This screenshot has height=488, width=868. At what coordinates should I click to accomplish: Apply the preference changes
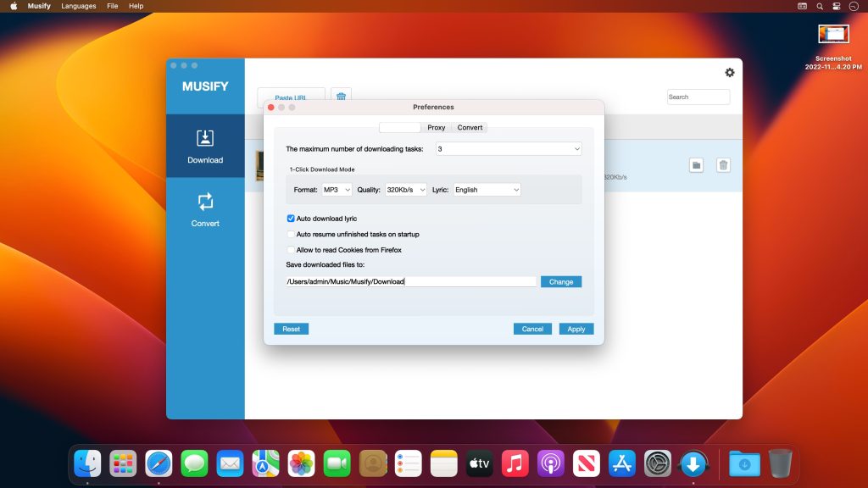[x=576, y=329]
